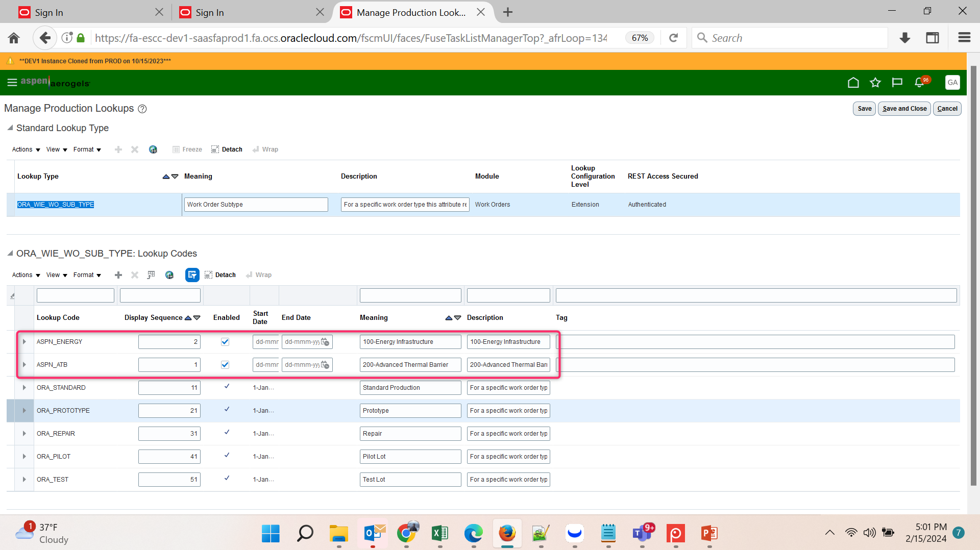
Task: Disable the Enabled checkbox for ASPN_ATB
Action: (225, 364)
